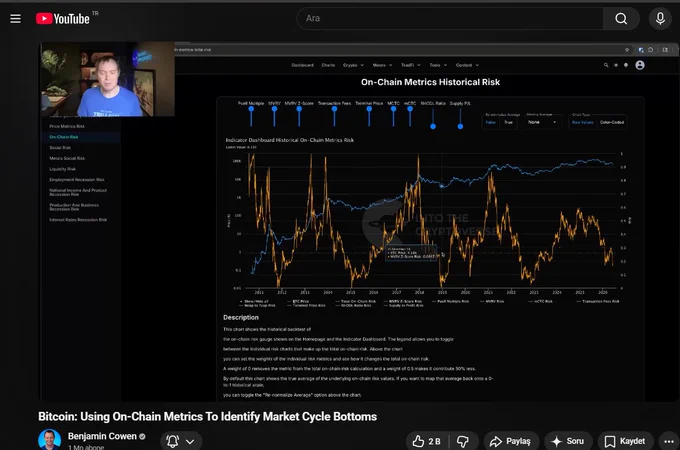This screenshot has height=450, width=680.
Task: Expand the Content navigation dropdown
Action: [467, 65]
